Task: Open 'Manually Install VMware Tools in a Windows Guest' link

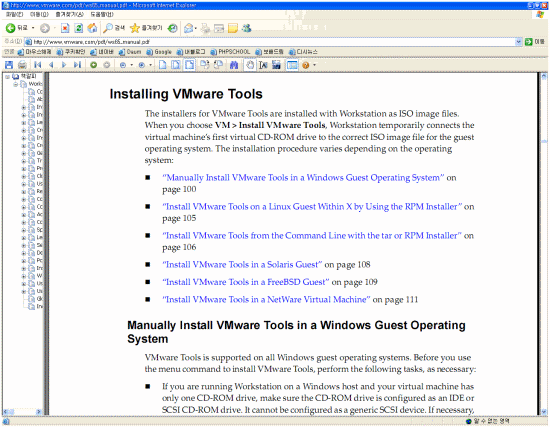Action: point(303,178)
